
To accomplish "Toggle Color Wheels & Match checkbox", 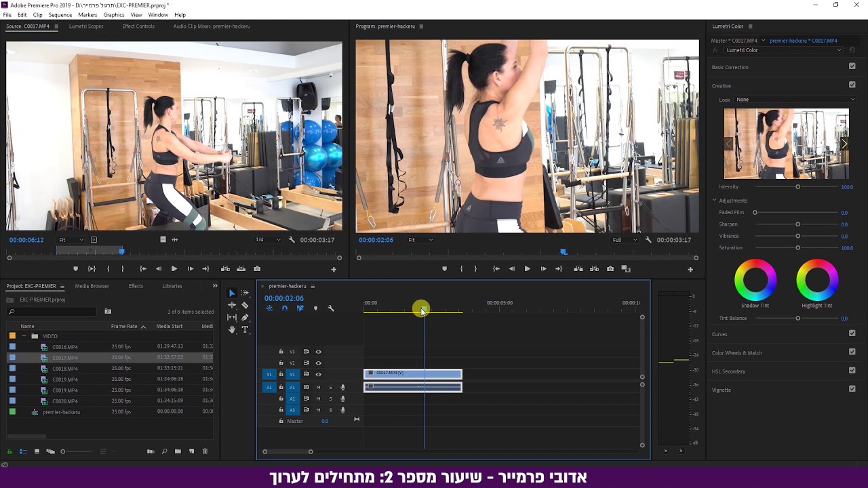I will click(852, 352).
